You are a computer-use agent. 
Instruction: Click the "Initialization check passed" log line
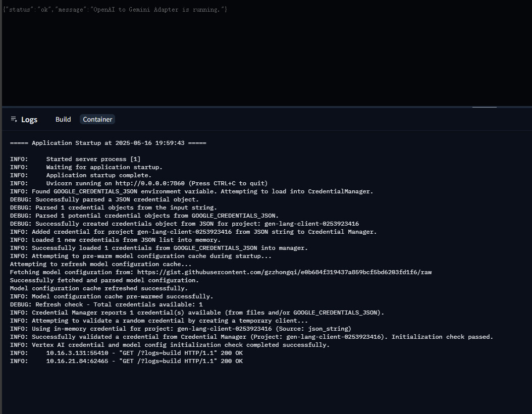tap(251, 337)
